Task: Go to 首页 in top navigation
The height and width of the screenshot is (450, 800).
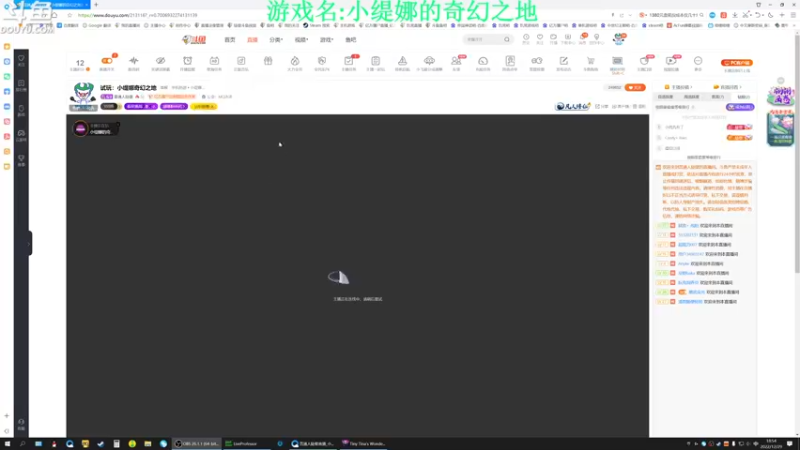Action: 230,40
